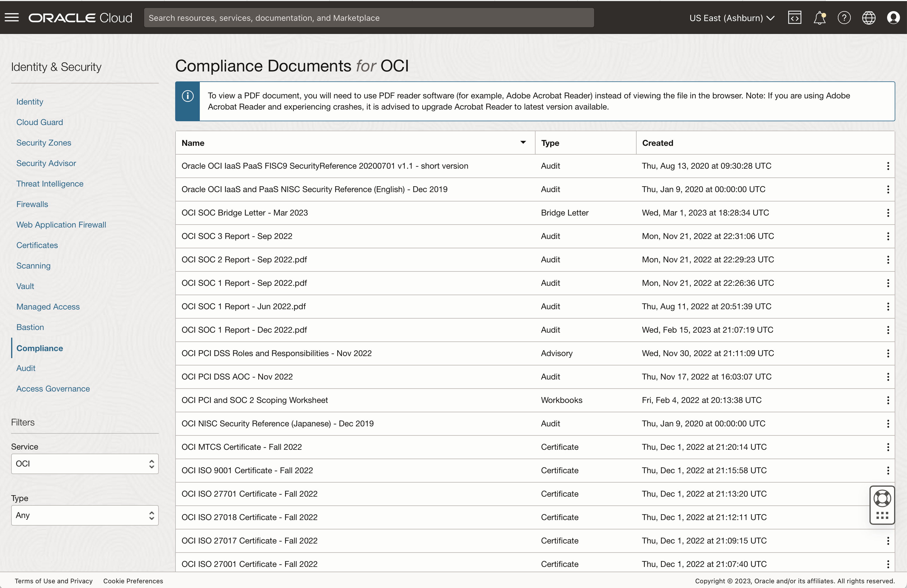Select Access Governance in the sidebar
Image resolution: width=907 pixels, height=588 pixels.
click(53, 389)
